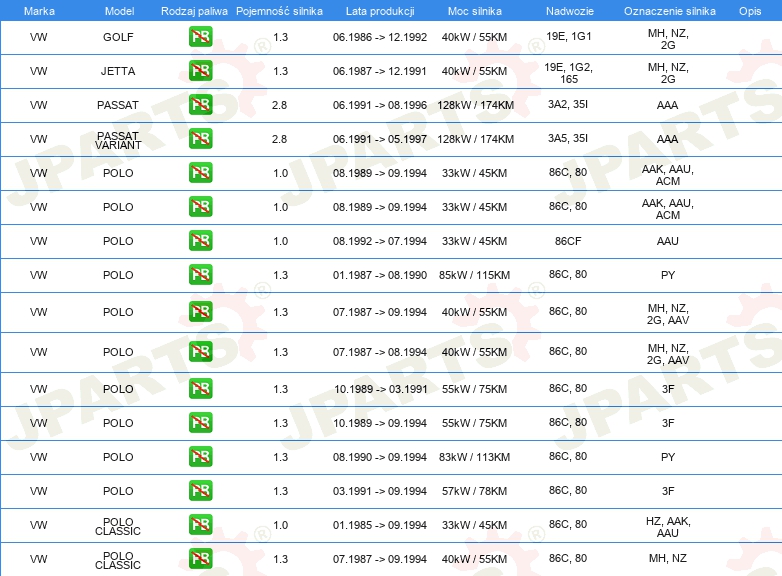Click fuel icon for POLO 07.1987 -> 08.1994
This screenshot has height=576, width=782.
pos(200,352)
